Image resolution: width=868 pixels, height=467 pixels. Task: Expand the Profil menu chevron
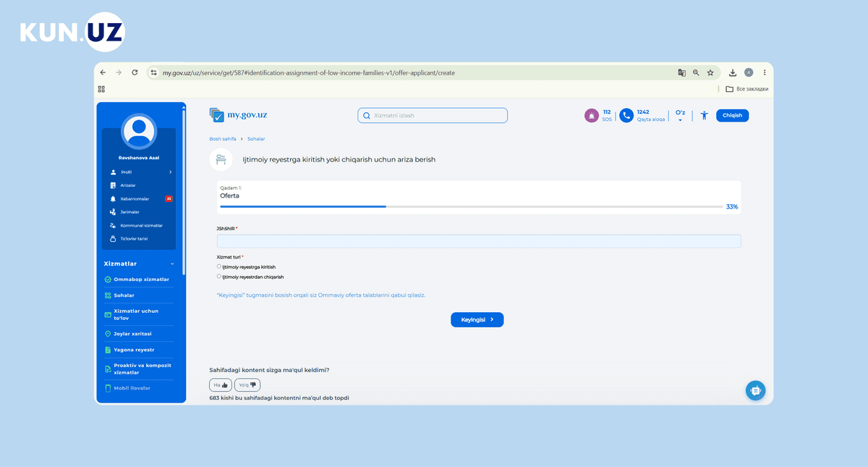[170, 172]
